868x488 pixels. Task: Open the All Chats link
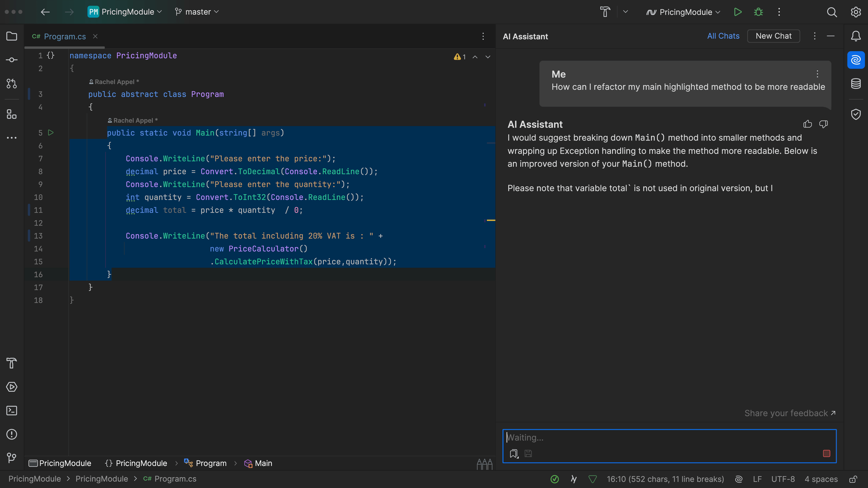click(x=723, y=36)
